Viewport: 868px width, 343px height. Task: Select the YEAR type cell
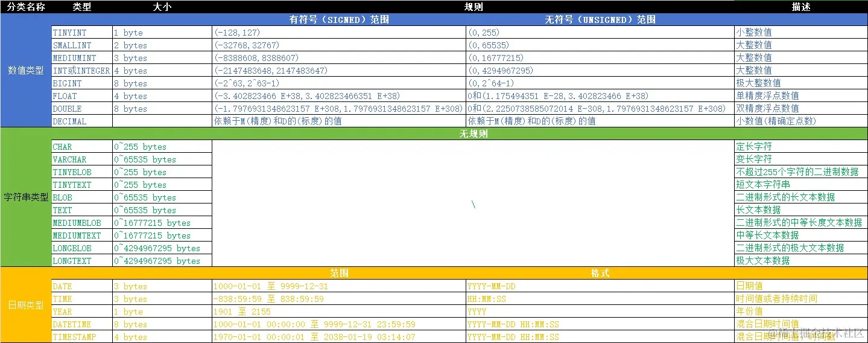[x=82, y=311]
